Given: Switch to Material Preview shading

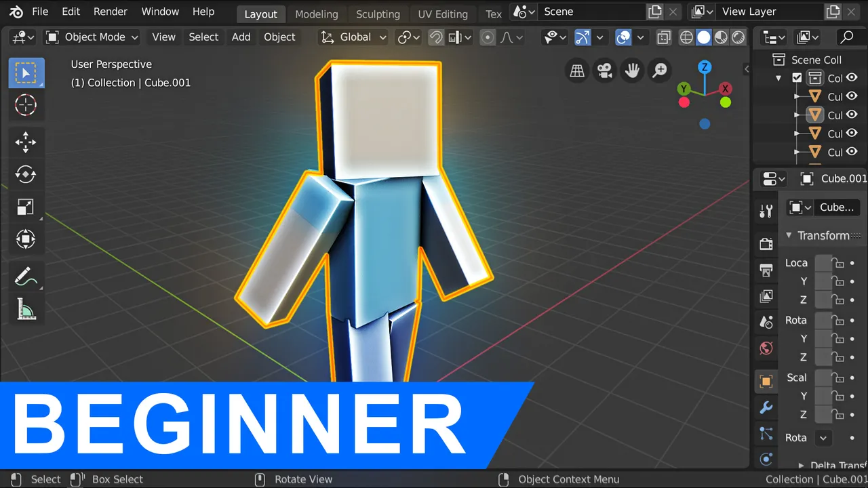Looking at the screenshot, I should (721, 37).
